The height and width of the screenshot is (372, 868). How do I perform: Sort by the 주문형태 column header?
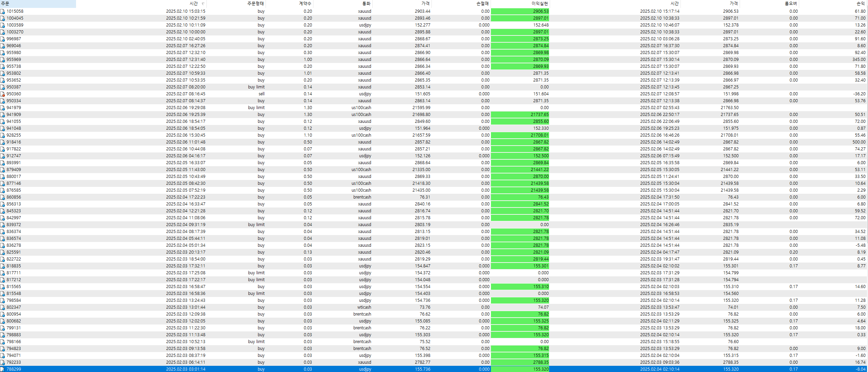(x=255, y=4)
